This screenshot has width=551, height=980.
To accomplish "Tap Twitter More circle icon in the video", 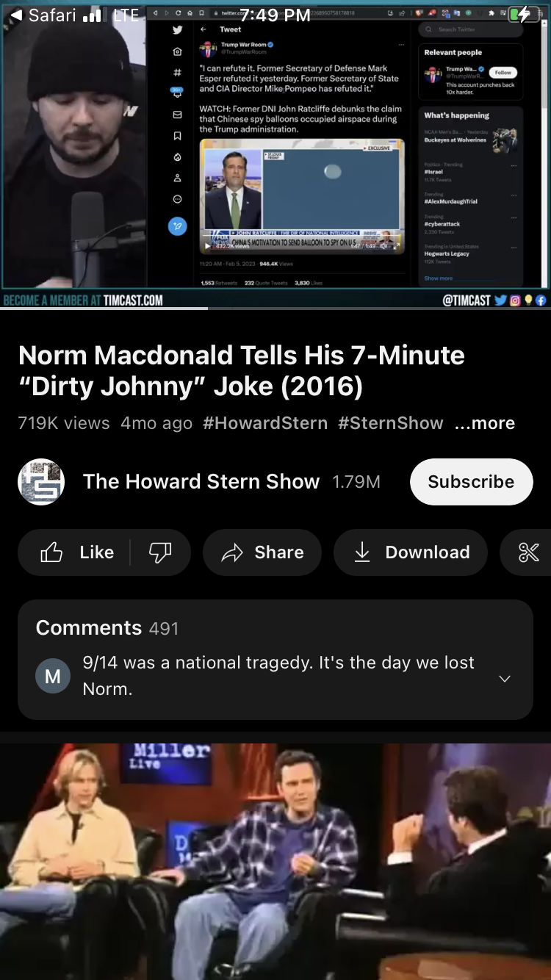I will [x=177, y=199].
